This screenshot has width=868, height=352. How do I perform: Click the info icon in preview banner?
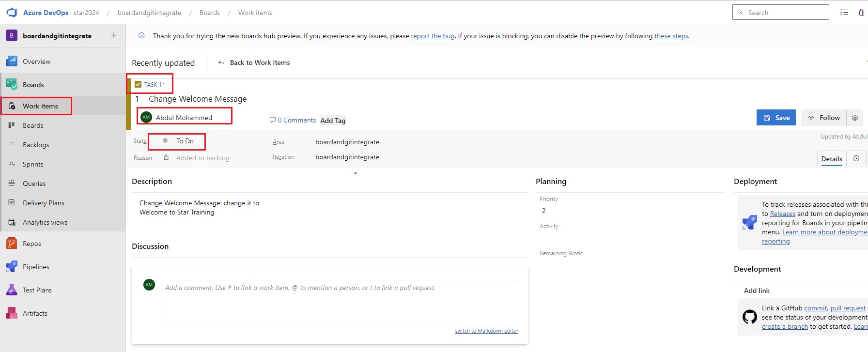tap(141, 35)
